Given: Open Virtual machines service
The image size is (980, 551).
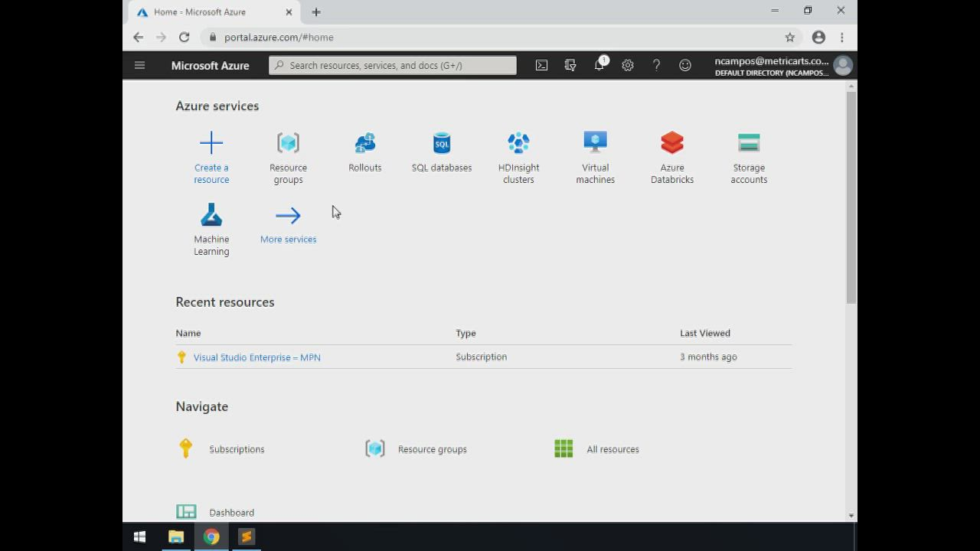Looking at the screenshot, I should tap(595, 158).
